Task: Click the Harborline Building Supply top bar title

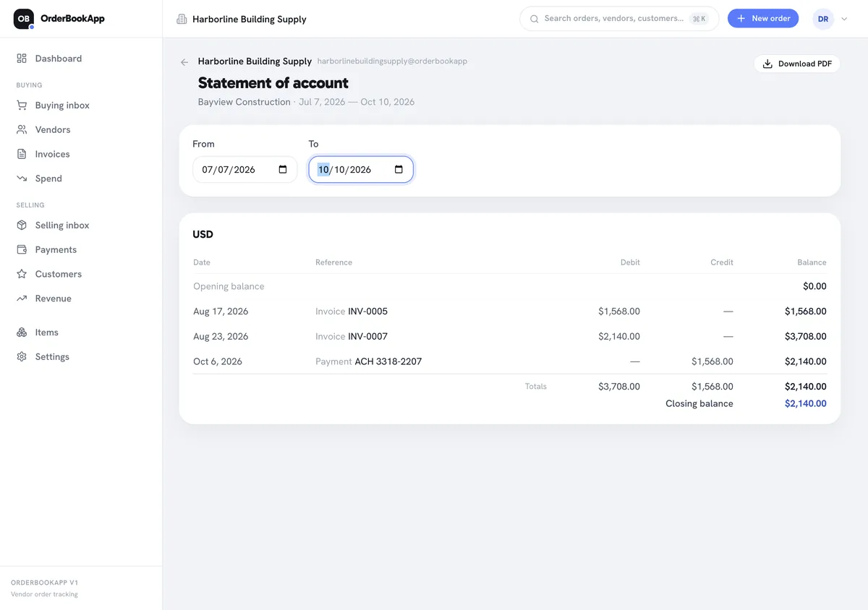Action: [250, 20]
